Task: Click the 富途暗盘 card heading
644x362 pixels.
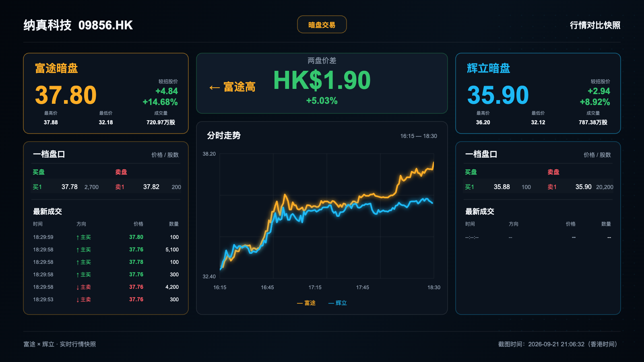Action: click(56, 68)
